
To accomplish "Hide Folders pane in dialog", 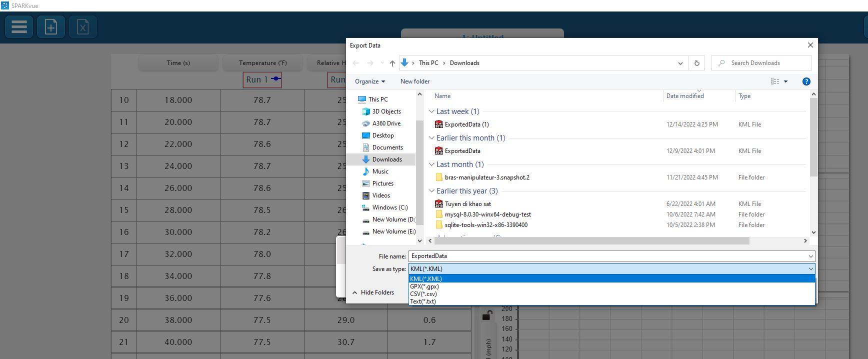I will (x=373, y=292).
